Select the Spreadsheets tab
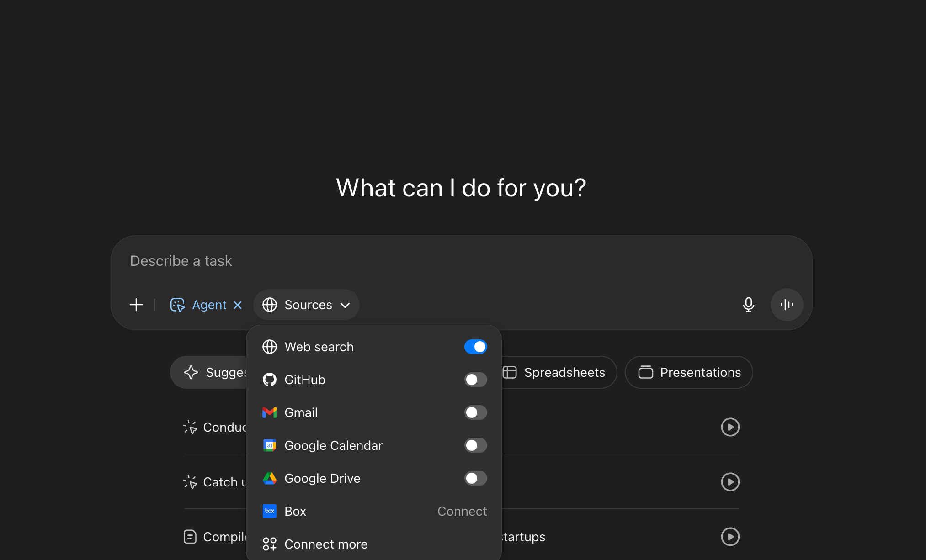The image size is (926, 560). [558, 372]
